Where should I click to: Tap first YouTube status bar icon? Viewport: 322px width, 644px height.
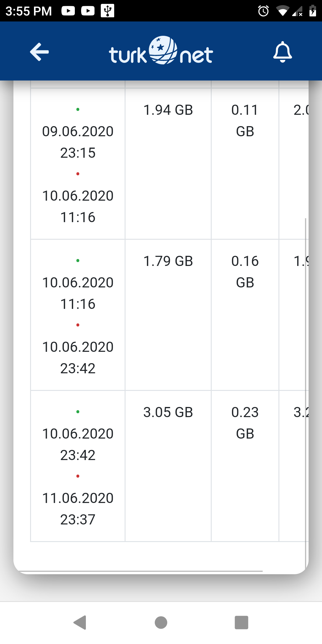(68, 11)
